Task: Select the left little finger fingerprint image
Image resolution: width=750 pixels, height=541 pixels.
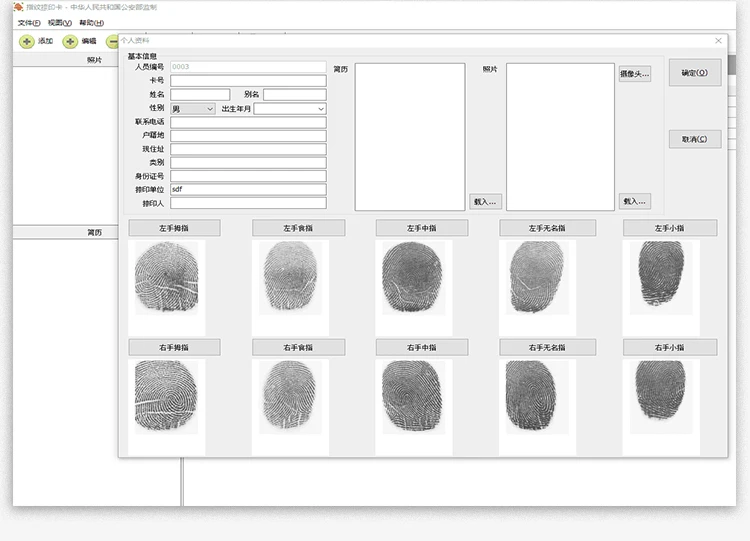Action: pos(661,277)
